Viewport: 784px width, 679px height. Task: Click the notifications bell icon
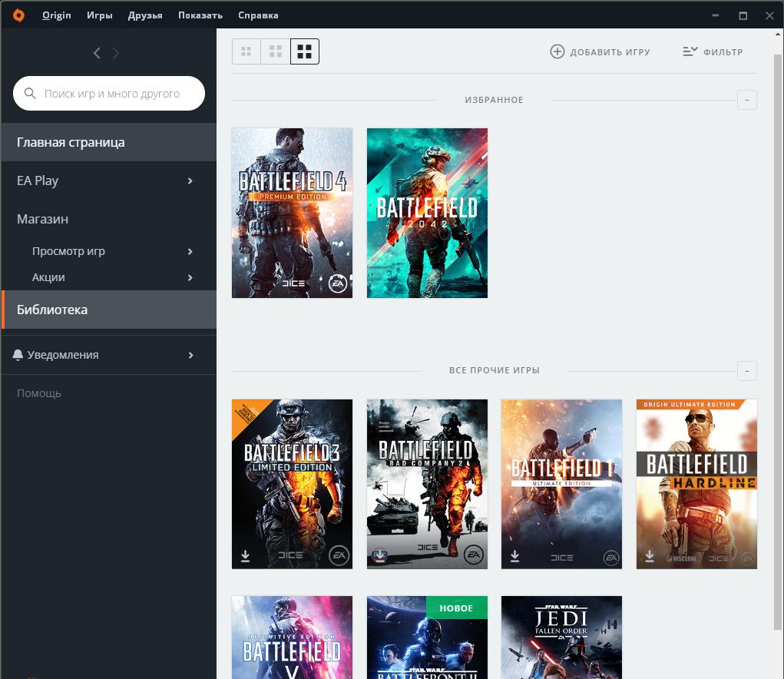pyautogui.click(x=18, y=355)
